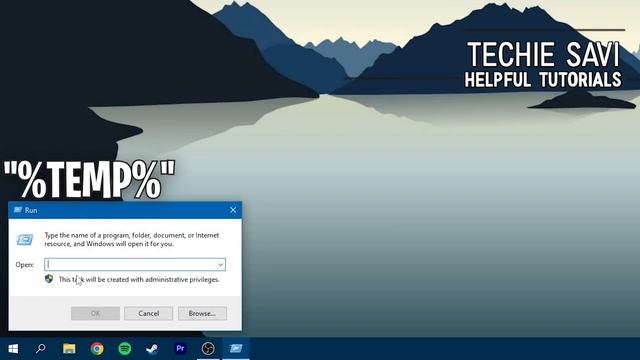This screenshot has width=640, height=360.
Task: Click the Open text input field
Action: [x=135, y=264]
